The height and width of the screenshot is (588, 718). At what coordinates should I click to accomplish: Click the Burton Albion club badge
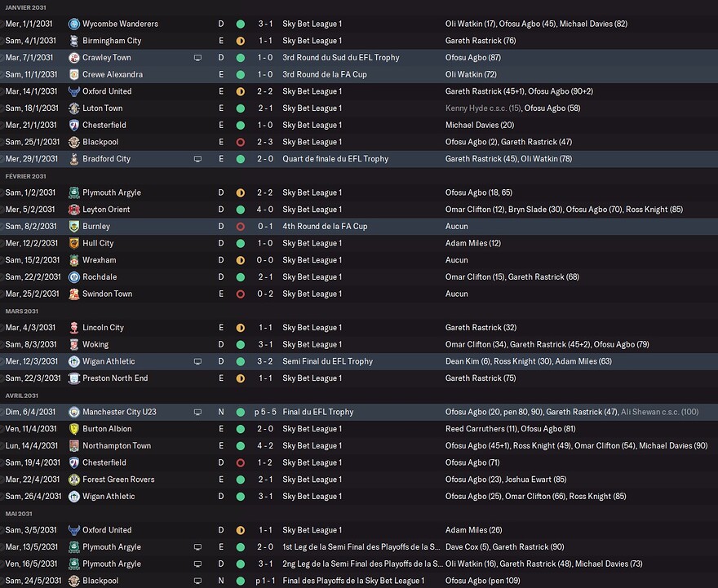(73, 429)
